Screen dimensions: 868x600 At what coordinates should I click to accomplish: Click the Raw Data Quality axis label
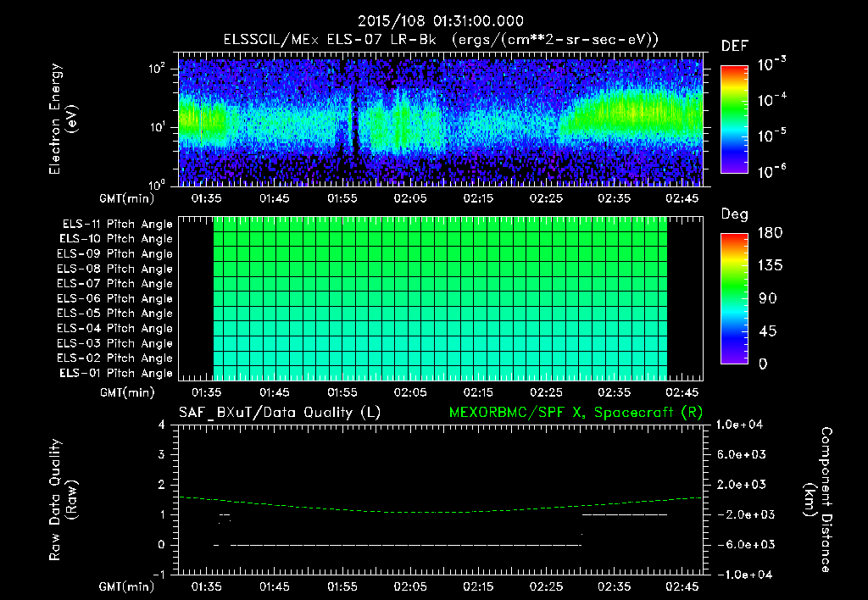click(63, 500)
